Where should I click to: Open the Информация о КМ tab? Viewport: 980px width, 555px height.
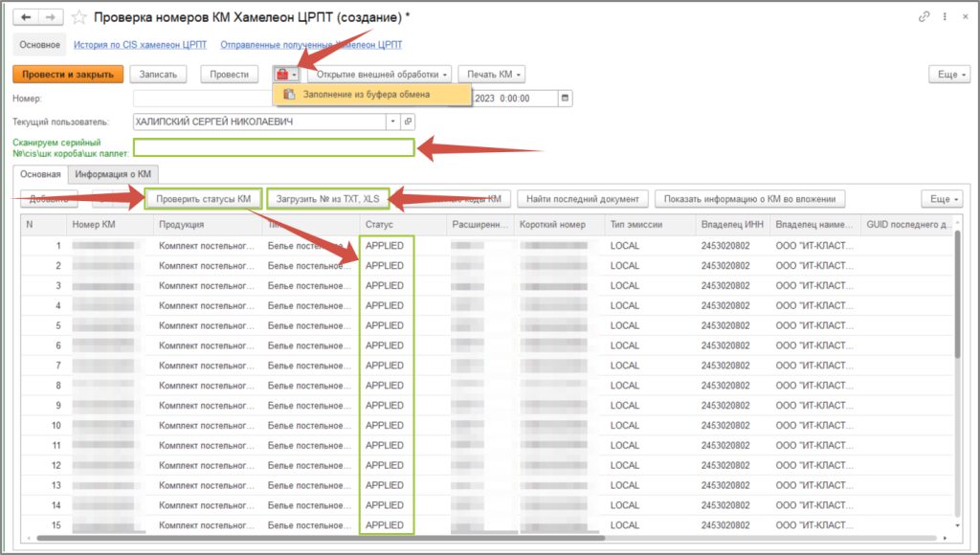[x=113, y=174]
